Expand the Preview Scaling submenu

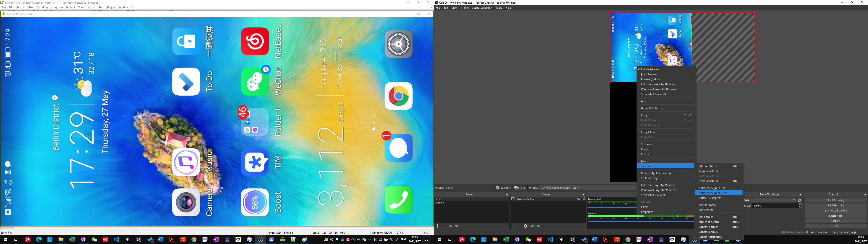[x=666, y=80]
